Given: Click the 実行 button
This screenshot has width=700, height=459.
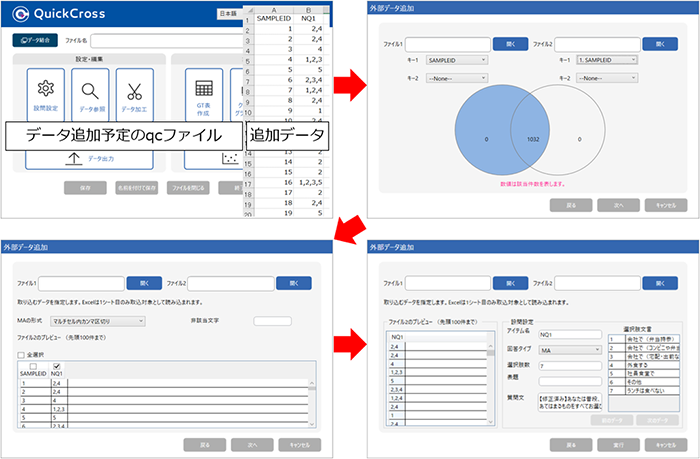Looking at the screenshot, I should pos(618,445).
